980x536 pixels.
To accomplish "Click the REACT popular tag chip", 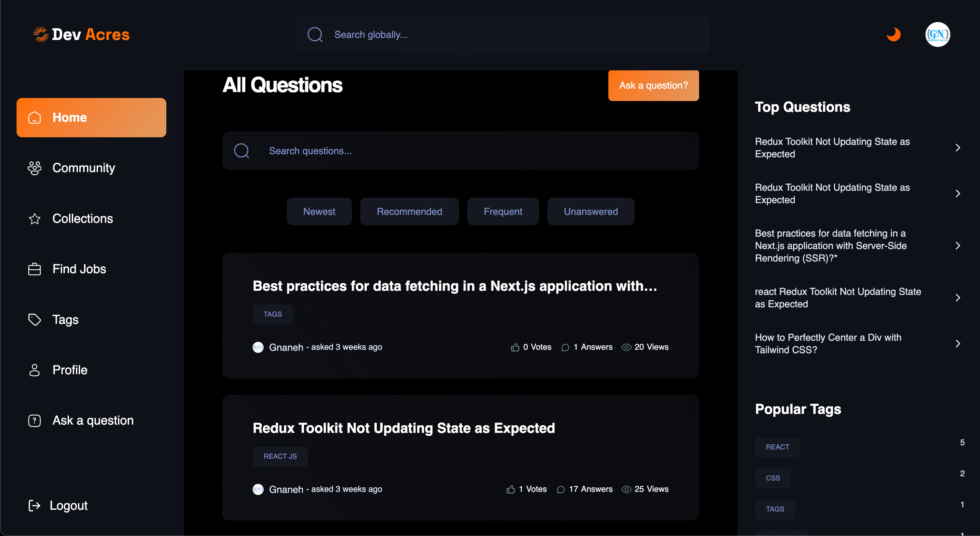I will 777,447.
